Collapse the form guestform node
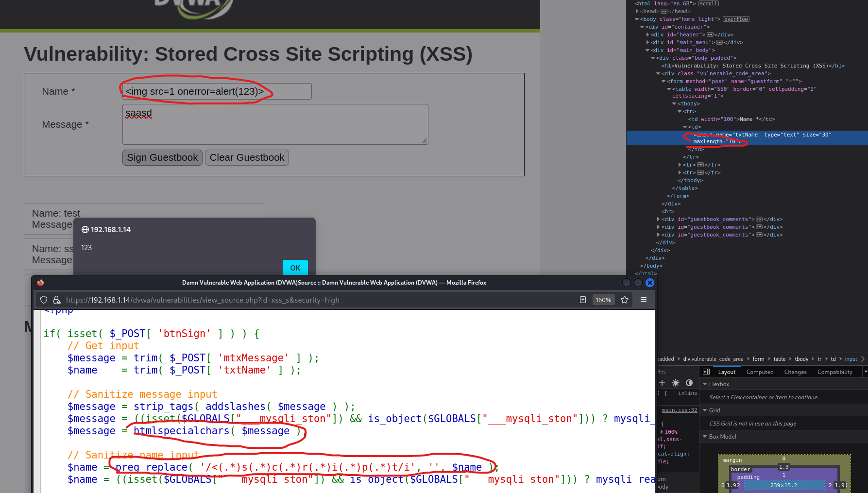Viewport: 868px width, 493px height. (x=664, y=81)
